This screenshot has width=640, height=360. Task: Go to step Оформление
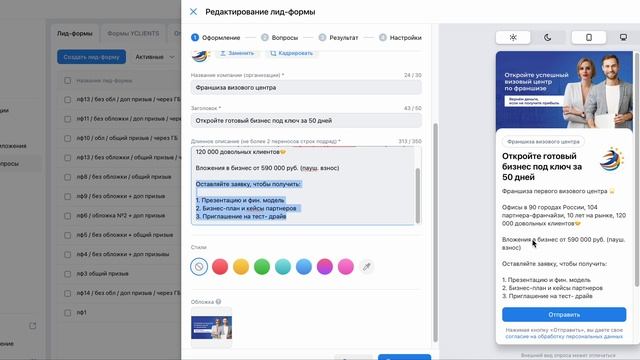coord(216,38)
